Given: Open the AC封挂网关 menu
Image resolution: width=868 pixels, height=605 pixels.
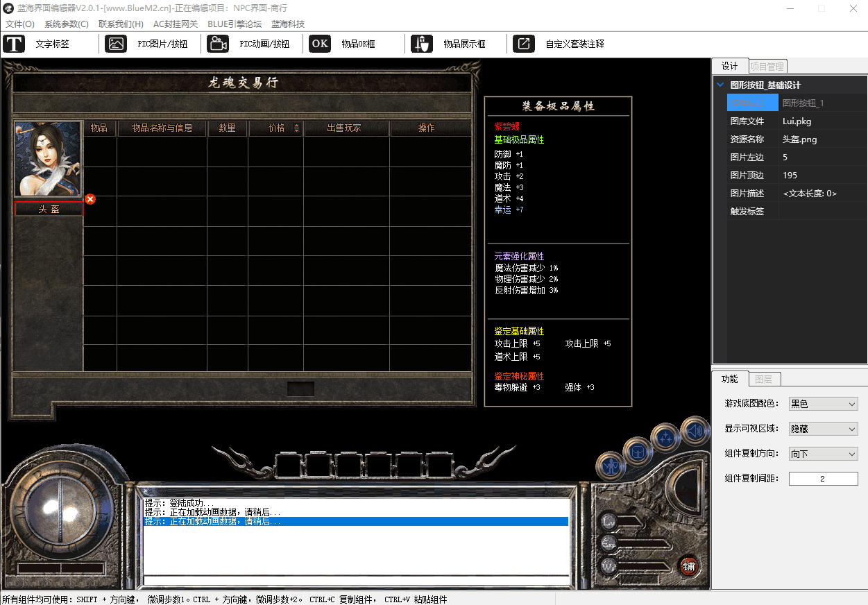Looking at the screenshot, I should coord(176,24).
